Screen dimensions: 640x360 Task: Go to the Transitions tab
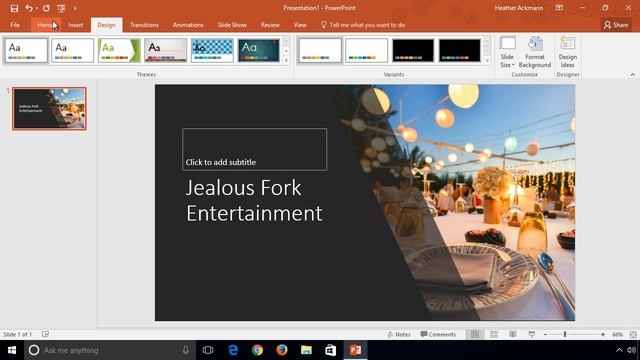tap(144, 25)
